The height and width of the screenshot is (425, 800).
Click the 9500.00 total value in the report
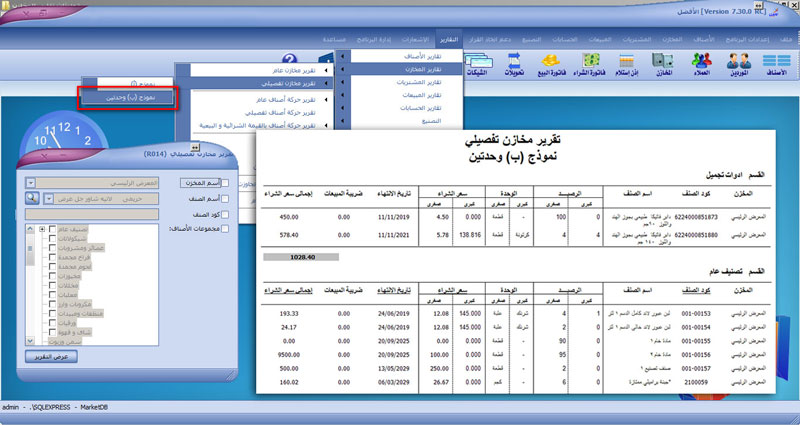pos(289,355)
